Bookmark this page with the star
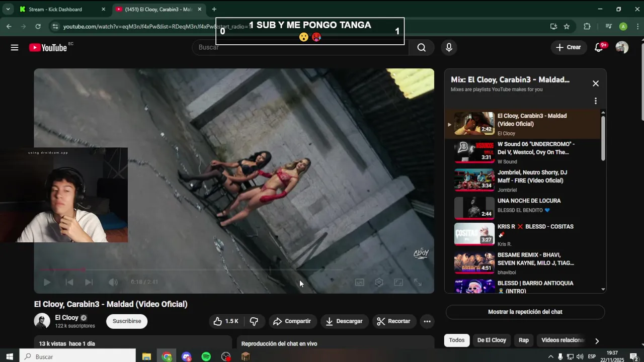Viewport: 644px width, 362px height. (567, 27)
